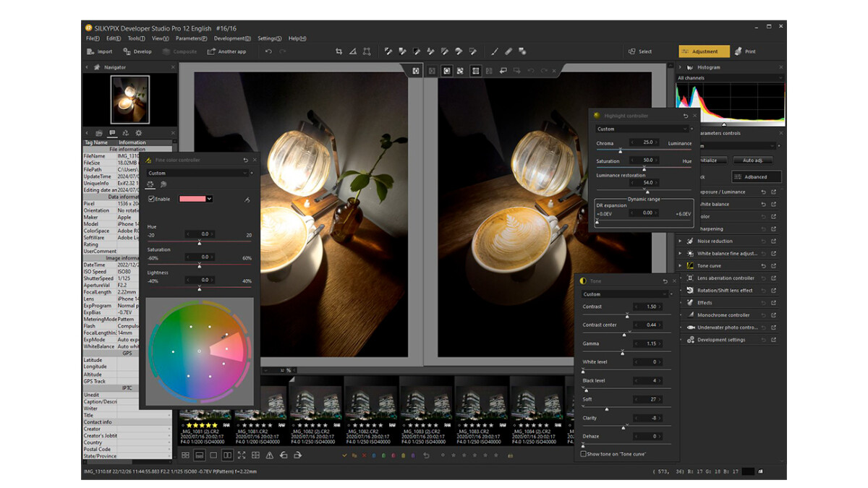The image size is (868, 488).
Task: Click the Hue slider in Fine color controller
Action: [200, 243]
